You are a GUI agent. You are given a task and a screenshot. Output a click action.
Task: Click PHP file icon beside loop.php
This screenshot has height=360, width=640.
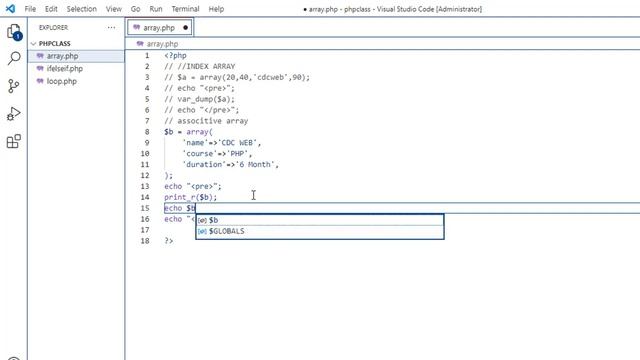(x=40, y=81)
